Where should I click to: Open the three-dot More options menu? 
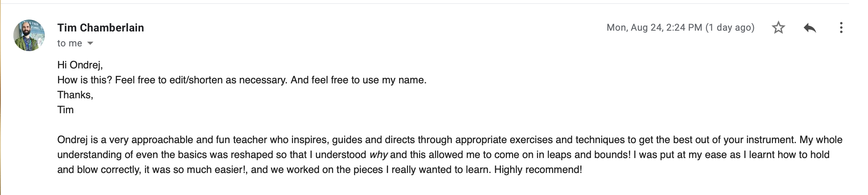point(841,28)
